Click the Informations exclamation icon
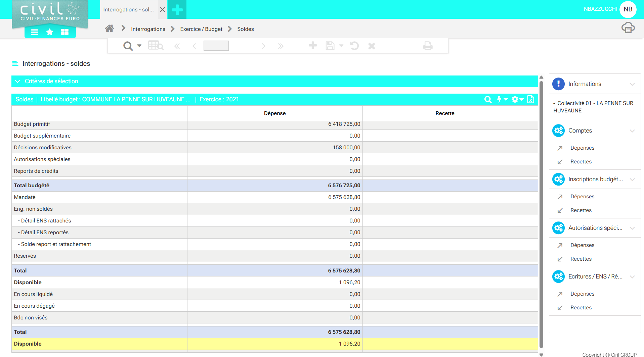 [558, 84]
